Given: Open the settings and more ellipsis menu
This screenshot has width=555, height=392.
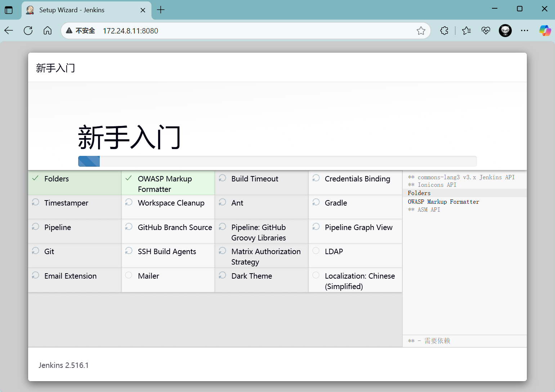Looking at the screenshot, I should [524, 31].
